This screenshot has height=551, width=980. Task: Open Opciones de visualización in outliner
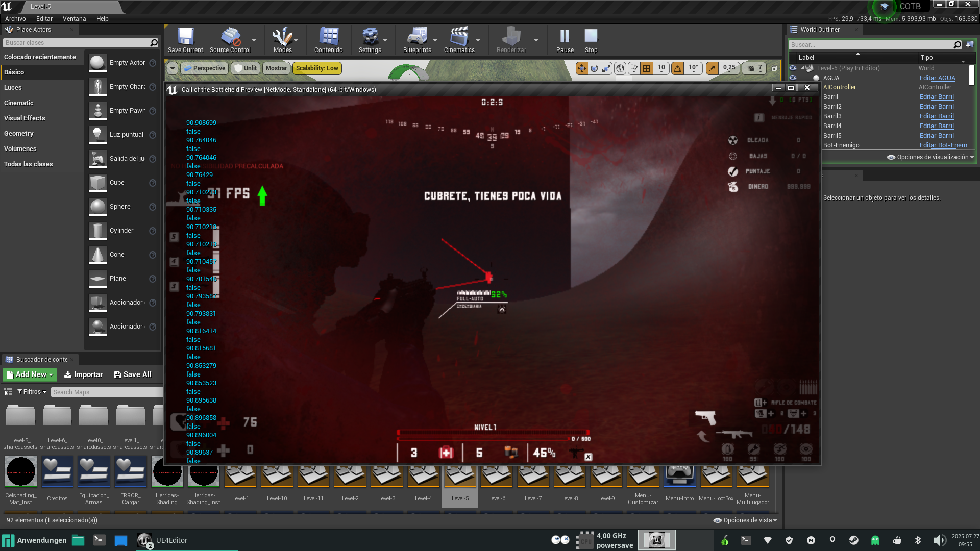pos(930,157)
